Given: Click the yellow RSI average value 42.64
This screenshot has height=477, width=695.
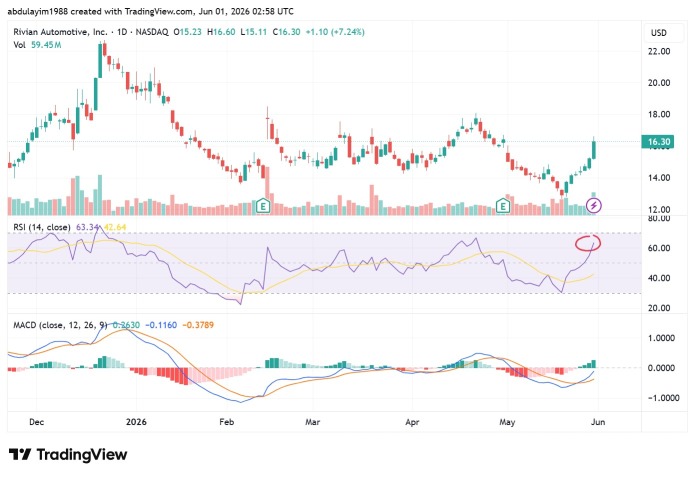Looking at the screenshot, I should coord(115,227).
